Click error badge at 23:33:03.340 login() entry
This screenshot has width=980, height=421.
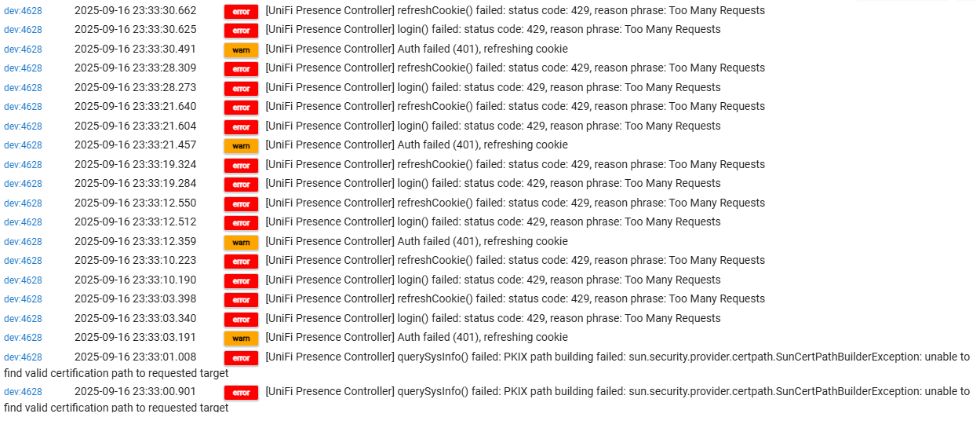pyautogui.click(x=241, y=319)
